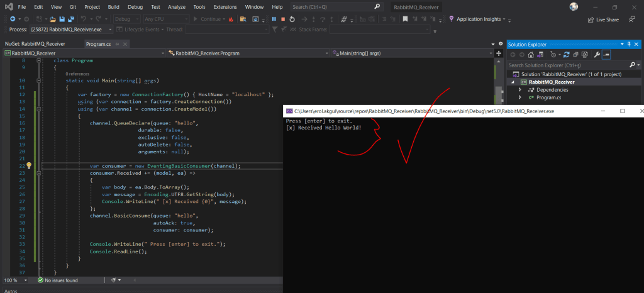Click the Application Insights button

(x=479, y=19)
